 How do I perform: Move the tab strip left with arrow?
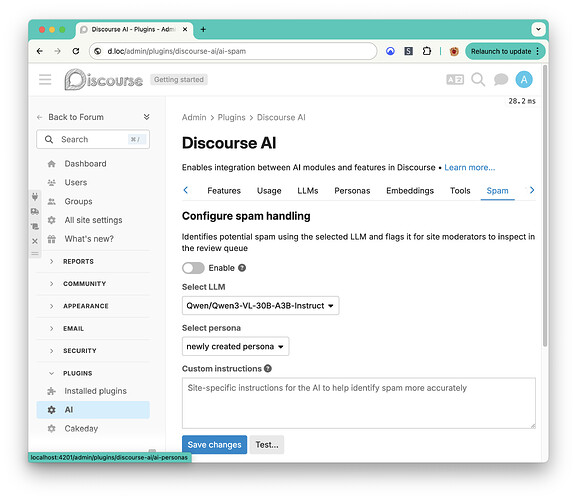pos(186,190)
